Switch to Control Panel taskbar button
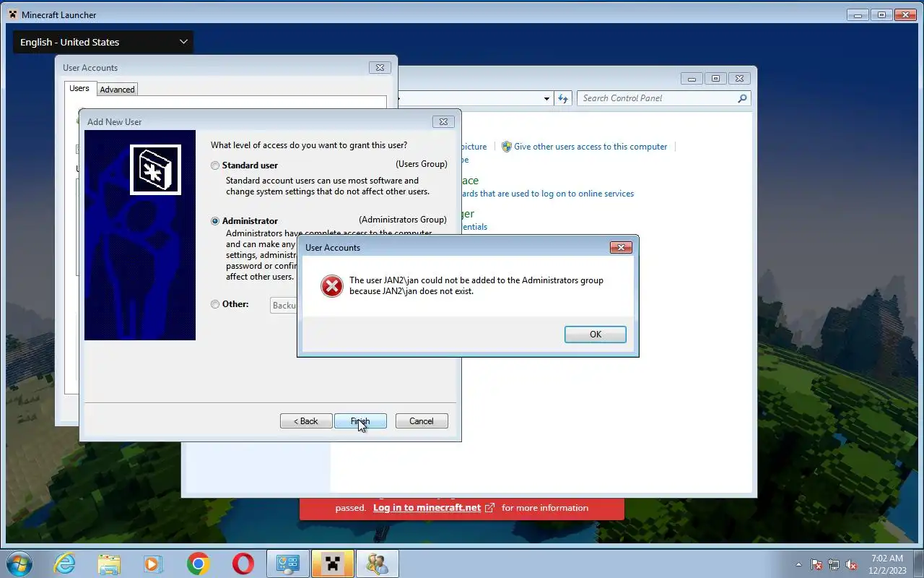 288,564
